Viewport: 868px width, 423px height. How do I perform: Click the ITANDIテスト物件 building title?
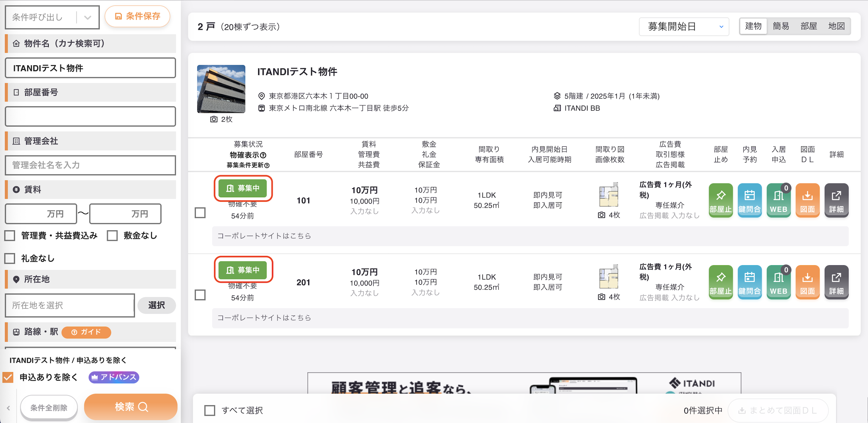pyautogui.click(x=297, y=71)
